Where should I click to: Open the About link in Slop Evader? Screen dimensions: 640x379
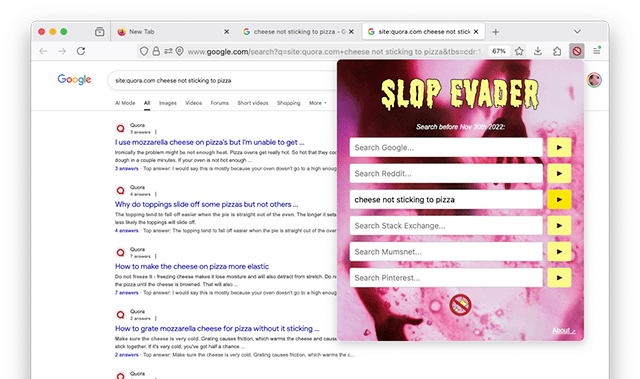[x=564, y=330]
